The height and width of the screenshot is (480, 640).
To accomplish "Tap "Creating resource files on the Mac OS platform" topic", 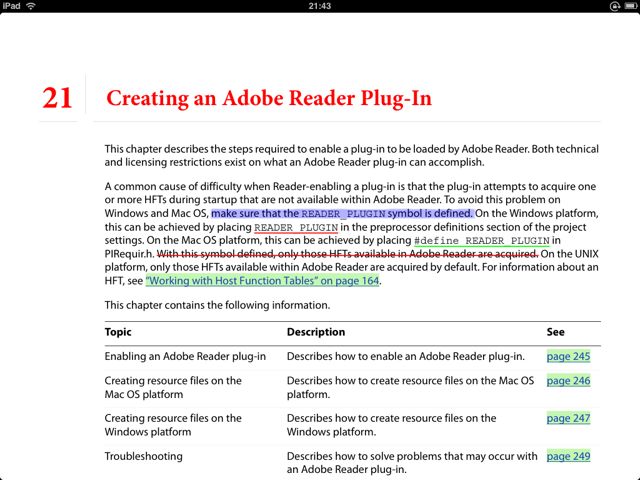I will (x=173, y=387).
